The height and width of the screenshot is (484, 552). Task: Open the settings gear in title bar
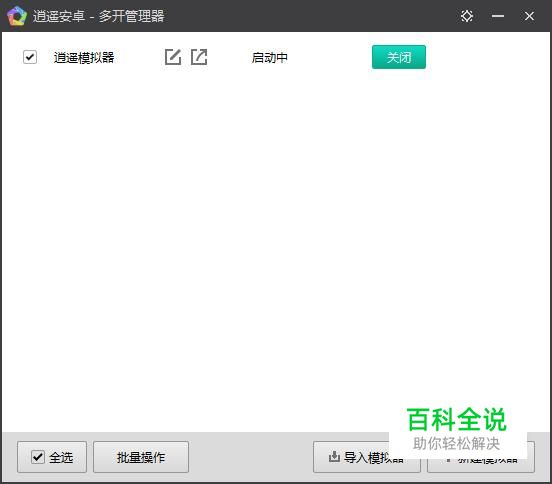[x=467, y=16]
